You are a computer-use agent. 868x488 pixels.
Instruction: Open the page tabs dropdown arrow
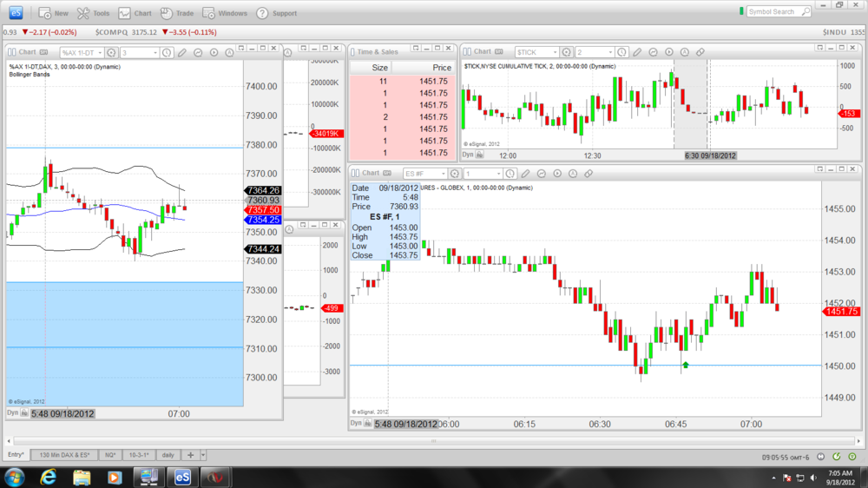point(203,455)
